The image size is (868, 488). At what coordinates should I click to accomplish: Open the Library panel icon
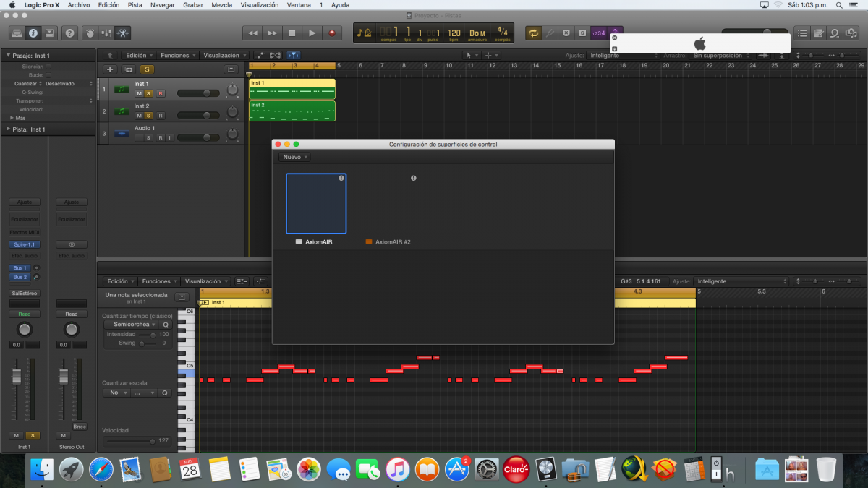[x=17, y=33]
